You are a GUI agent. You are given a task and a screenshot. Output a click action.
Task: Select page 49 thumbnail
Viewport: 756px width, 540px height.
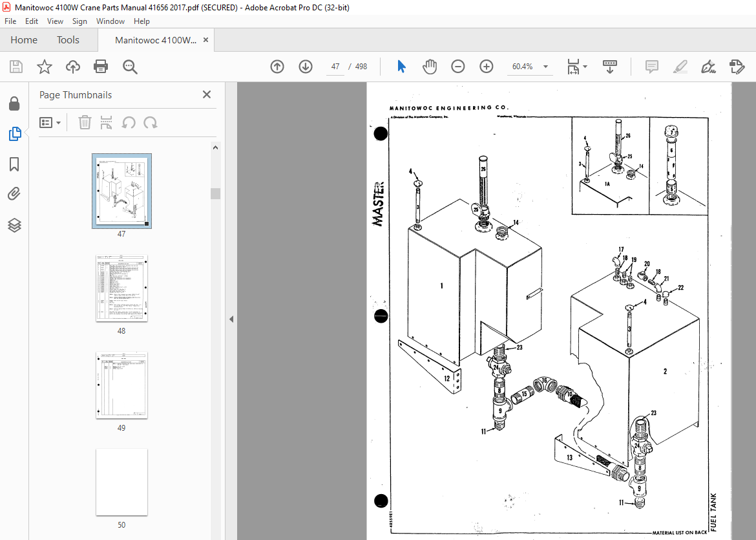pos(121,385)
